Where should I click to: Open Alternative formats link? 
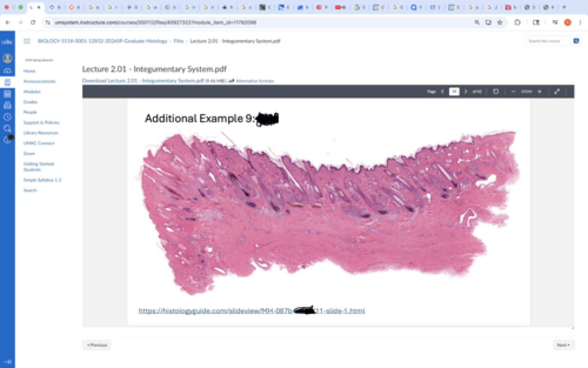tap(255, 81)
